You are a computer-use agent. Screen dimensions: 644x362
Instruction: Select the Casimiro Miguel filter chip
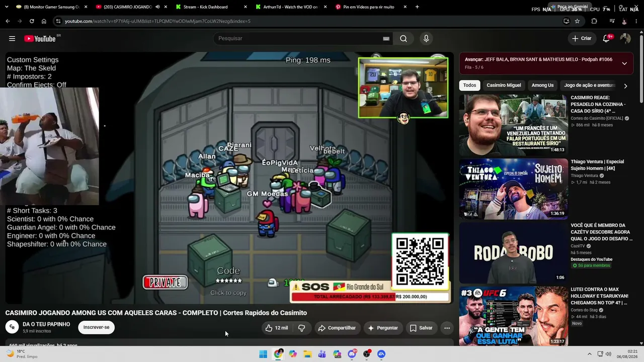[x=504, y=85]
